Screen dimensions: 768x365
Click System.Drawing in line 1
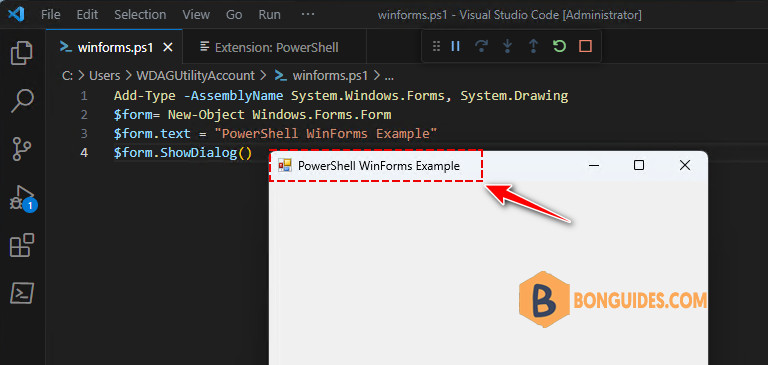click(x=514, y=96)
